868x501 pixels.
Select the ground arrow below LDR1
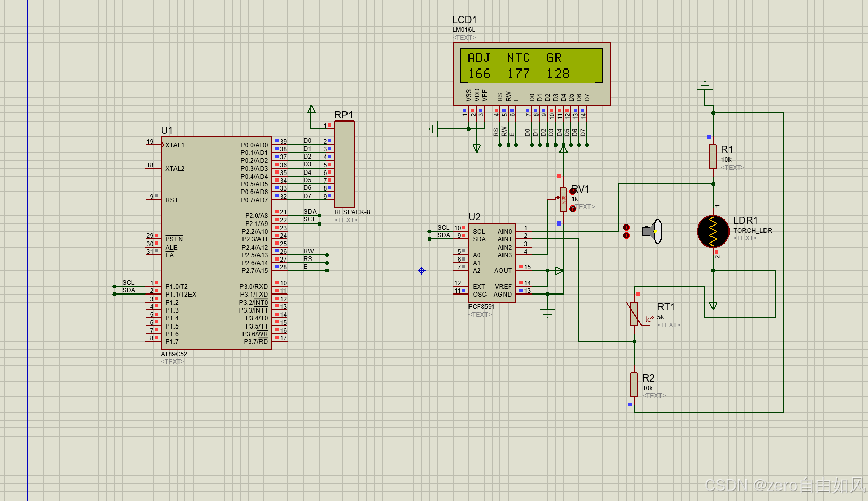click(x=713, y=306)
